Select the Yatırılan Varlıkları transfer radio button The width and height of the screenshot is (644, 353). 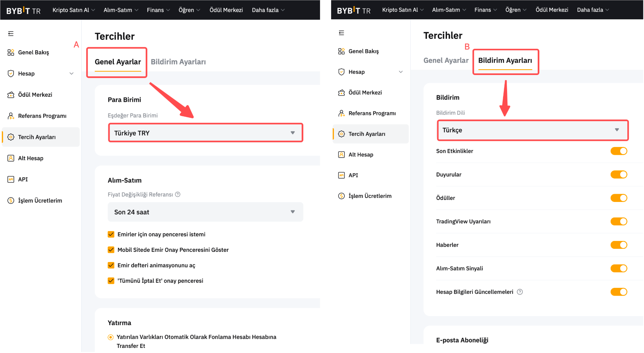111,337
